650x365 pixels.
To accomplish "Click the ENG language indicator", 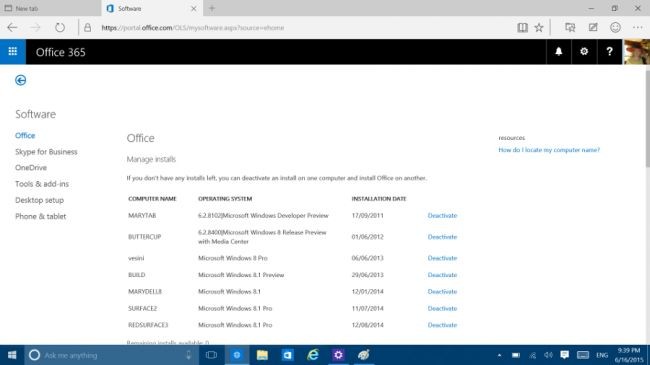I will coord(602,355).
